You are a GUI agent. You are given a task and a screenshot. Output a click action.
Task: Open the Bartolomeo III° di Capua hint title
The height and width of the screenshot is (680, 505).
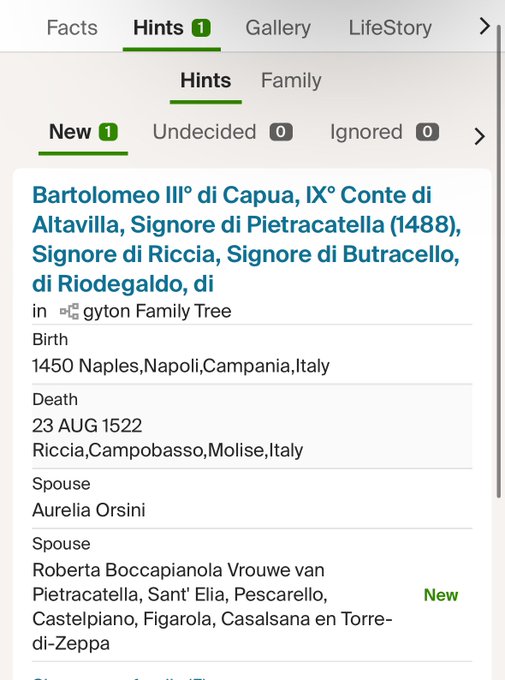tap(246, 239)
